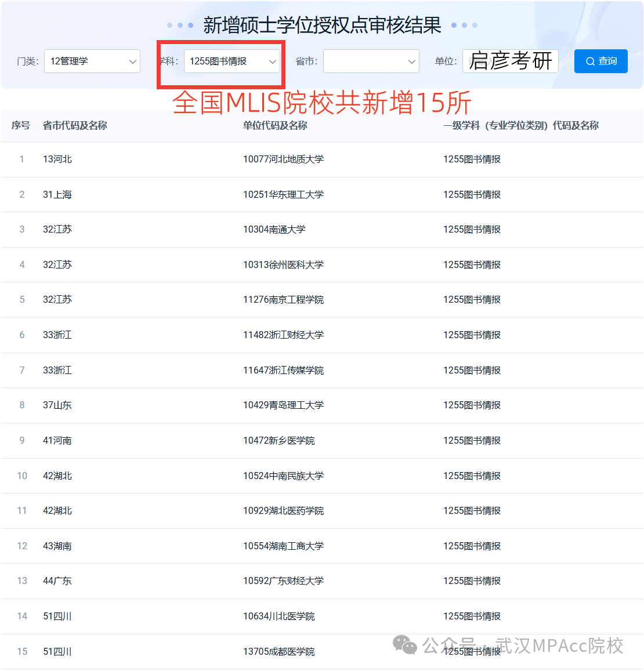Click the province cell 43湖南
The image size is (644, 671).
click(57, 546)
